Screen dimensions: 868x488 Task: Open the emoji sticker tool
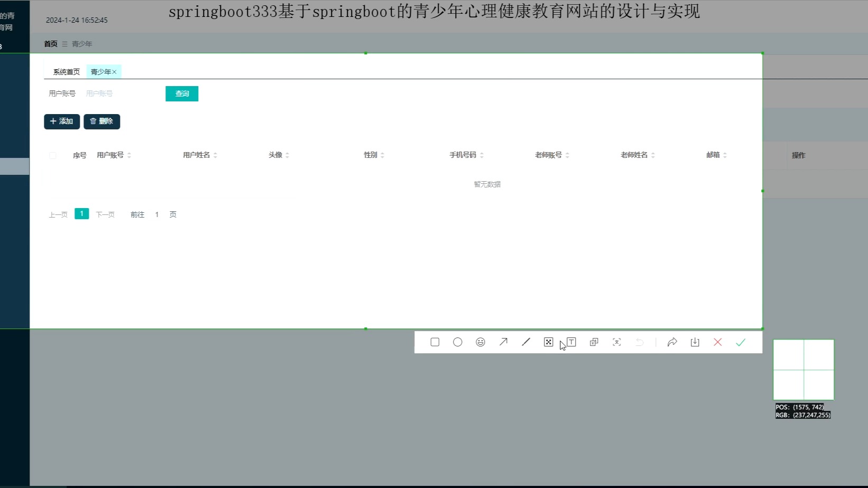[481, 342]
